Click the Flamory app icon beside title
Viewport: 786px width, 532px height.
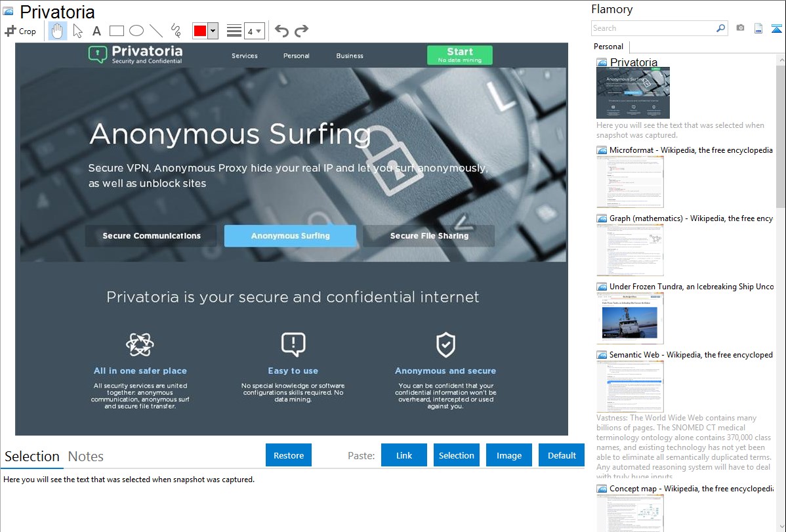pos(8,11)
